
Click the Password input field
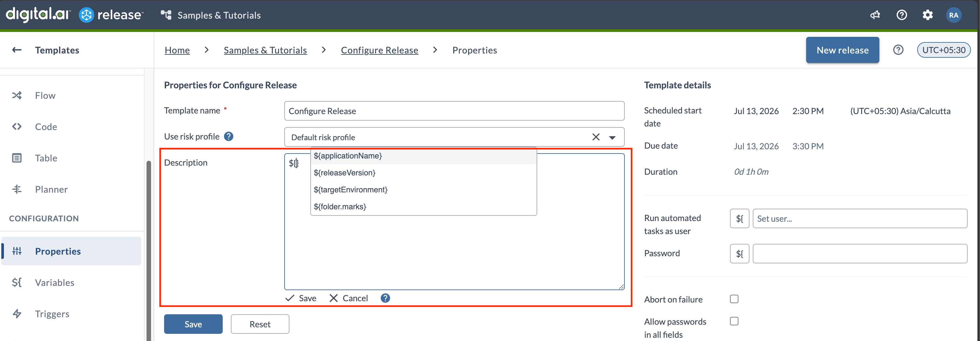click(x=860, y=253)
